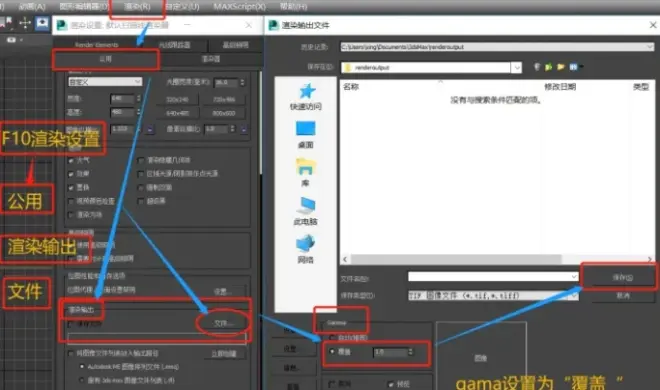
Task: Open Quick Access in the save dialog sidebar
Action: [x=306, y=96]
